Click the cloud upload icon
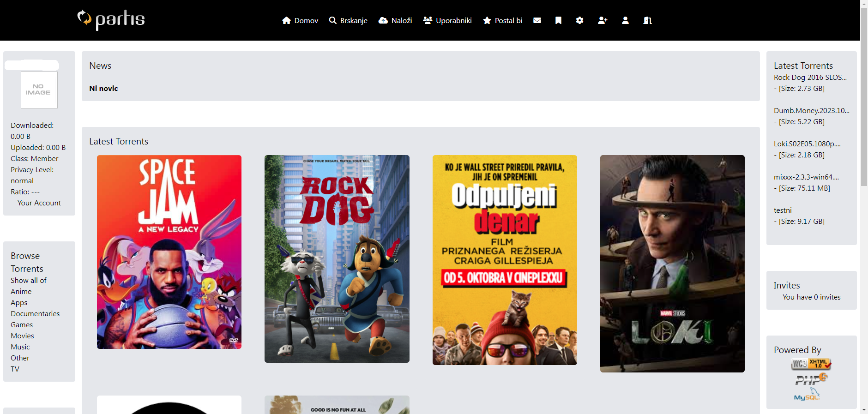 tap(383, 20)
